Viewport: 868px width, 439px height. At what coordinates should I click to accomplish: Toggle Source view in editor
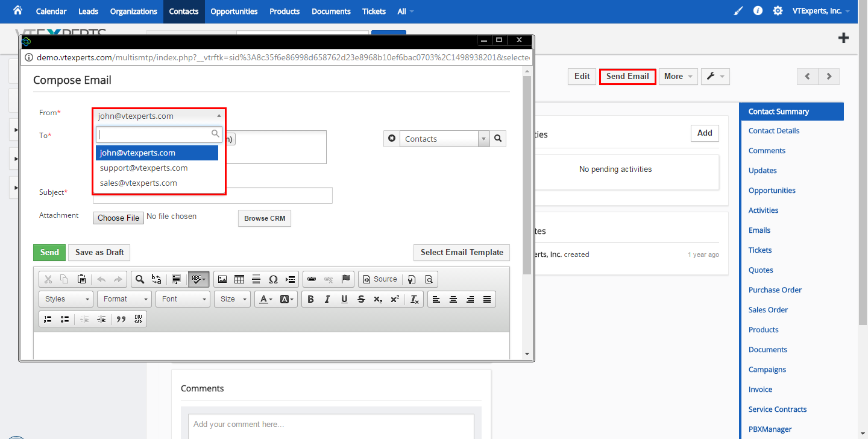[380, 279]
